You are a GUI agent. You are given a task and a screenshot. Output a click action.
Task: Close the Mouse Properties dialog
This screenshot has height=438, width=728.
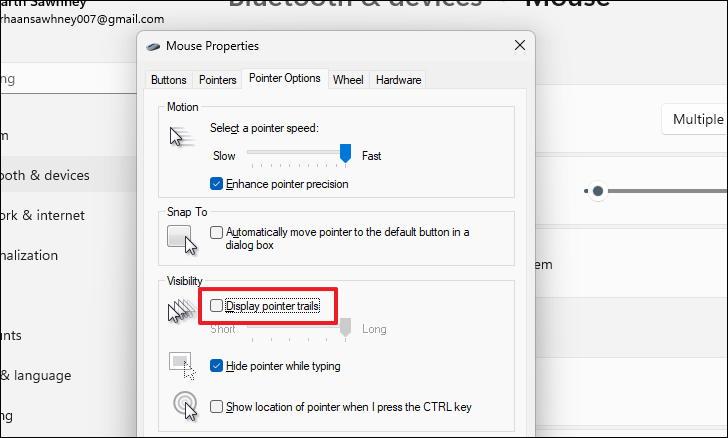click(520, 46)
